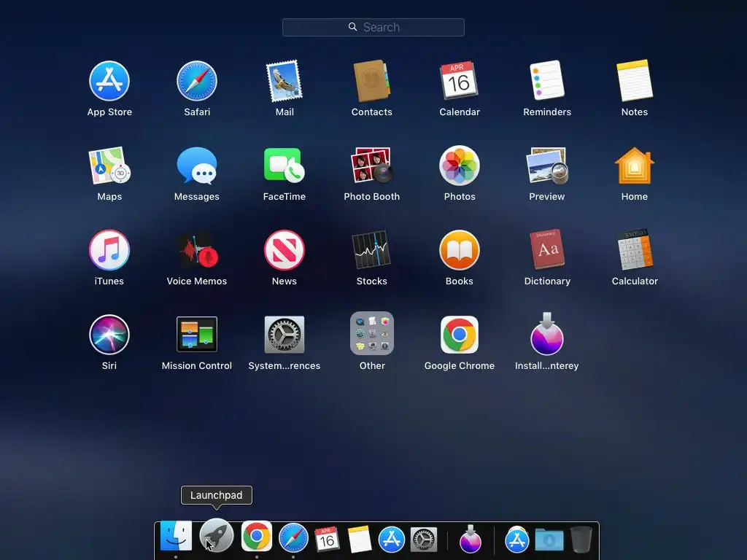Open Calendar from the Launchpad grid
The width and height of the screenshot is (747, 560).
click(x=460, y=81)
